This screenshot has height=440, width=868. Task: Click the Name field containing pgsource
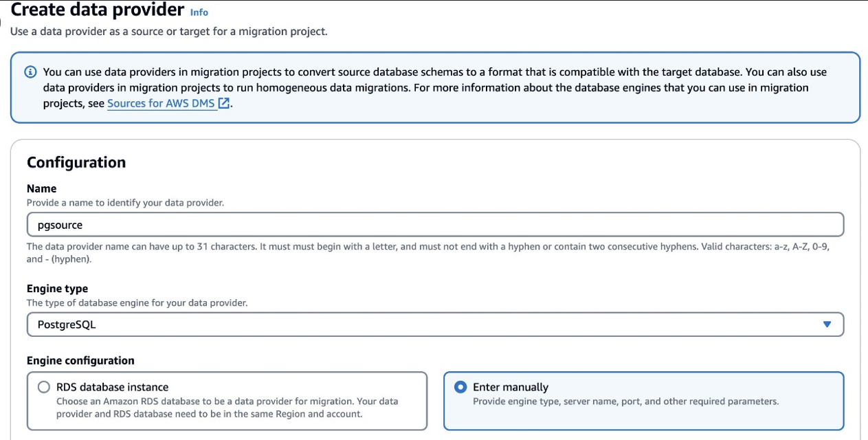tap(434, 225)
